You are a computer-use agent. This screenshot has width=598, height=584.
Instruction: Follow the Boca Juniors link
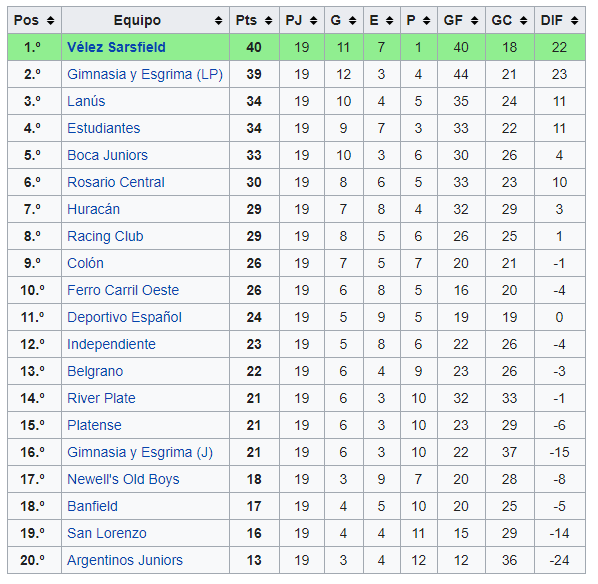pyautogui.click(x=108, y=155)
